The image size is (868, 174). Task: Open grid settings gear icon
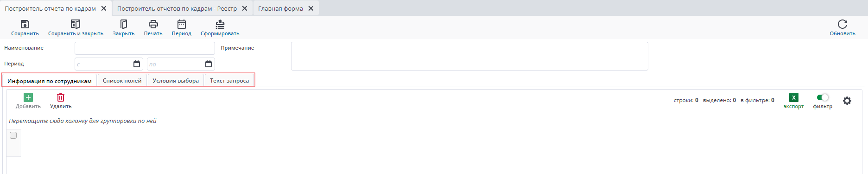pos(847,101)
